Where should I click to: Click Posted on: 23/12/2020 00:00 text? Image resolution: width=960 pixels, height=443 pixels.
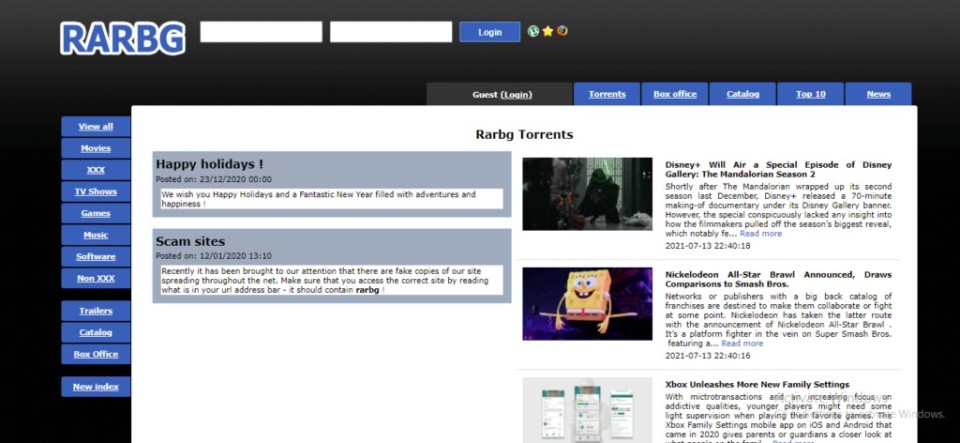click(214, 180)
